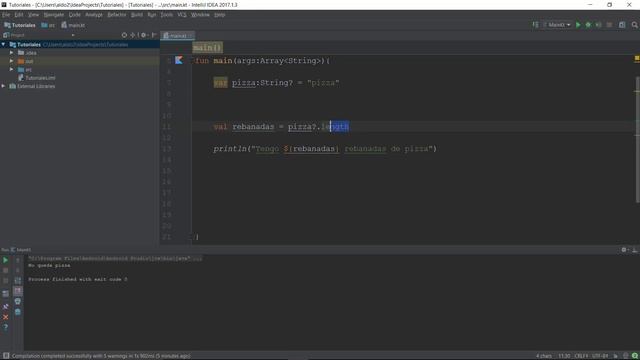
Task: Open the Edit menu
Action: point(19,15)
